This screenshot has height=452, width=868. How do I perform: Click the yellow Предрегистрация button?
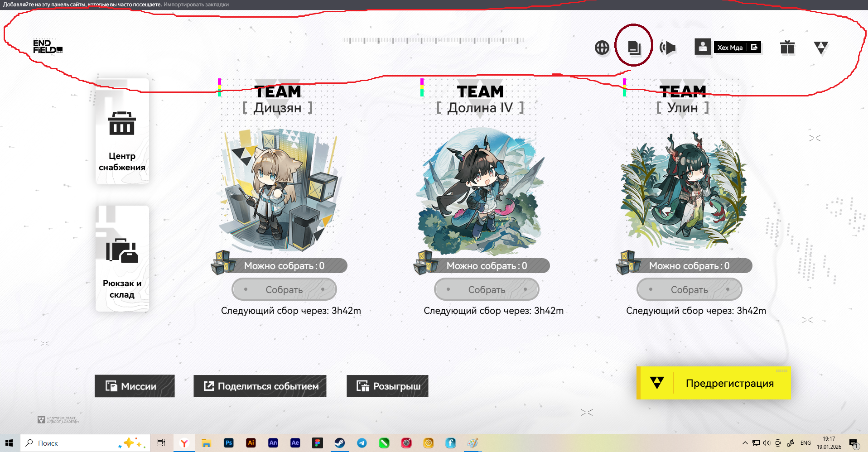[x=714, y=383]
